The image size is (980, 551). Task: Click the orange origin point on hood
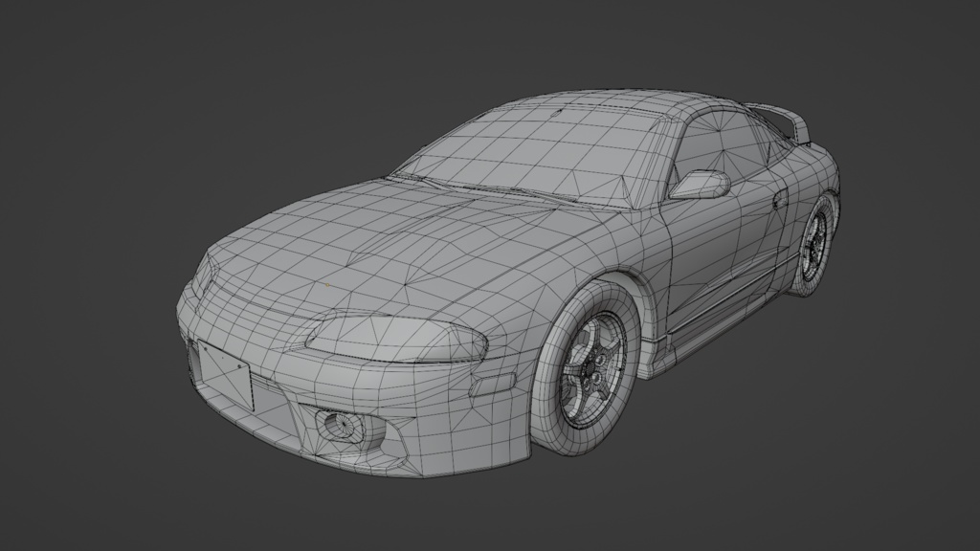pos(327,284)
